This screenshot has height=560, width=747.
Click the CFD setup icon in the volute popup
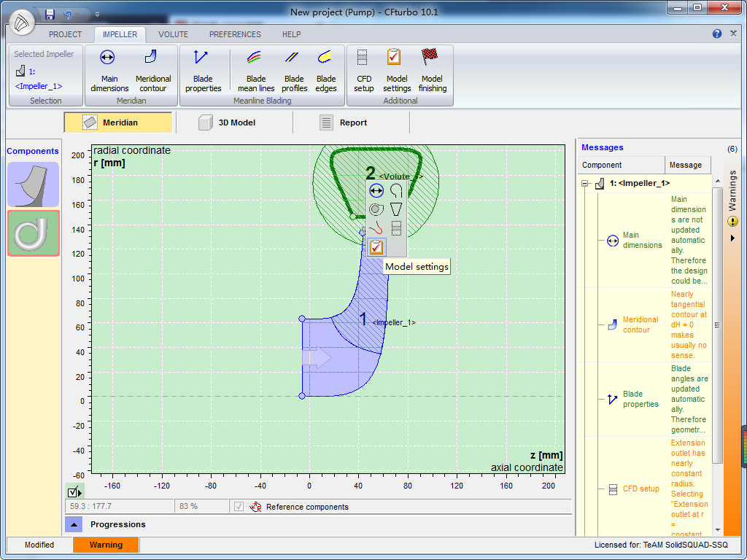point(396,228)
